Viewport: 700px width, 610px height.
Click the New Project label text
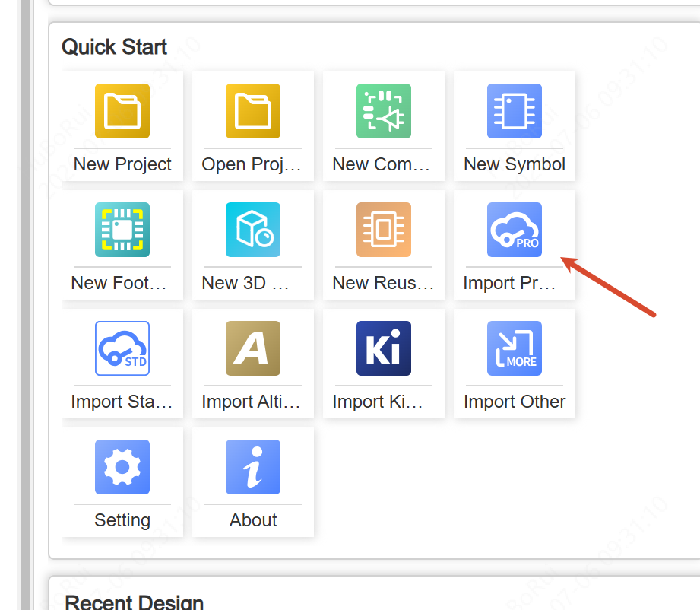(122, 164)
